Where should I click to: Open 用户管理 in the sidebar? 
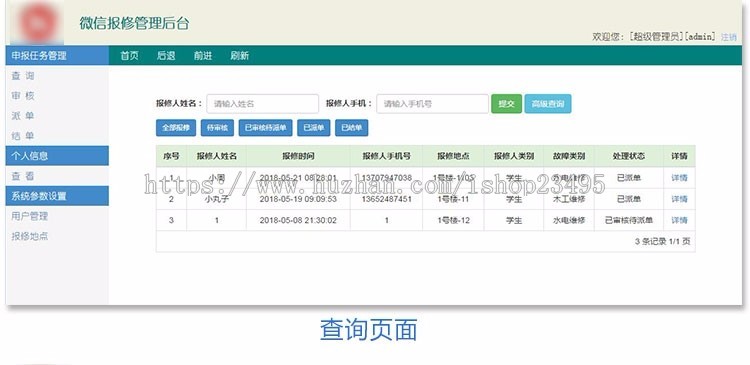point(30,216)
